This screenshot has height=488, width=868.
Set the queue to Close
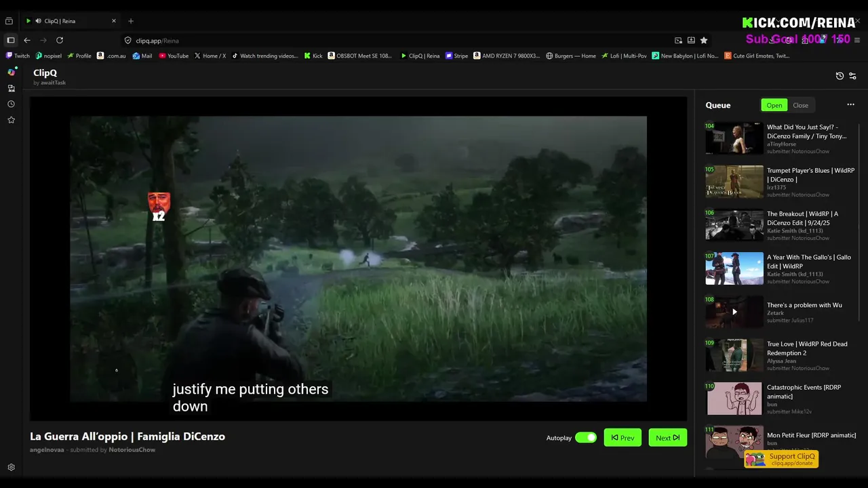800,105
